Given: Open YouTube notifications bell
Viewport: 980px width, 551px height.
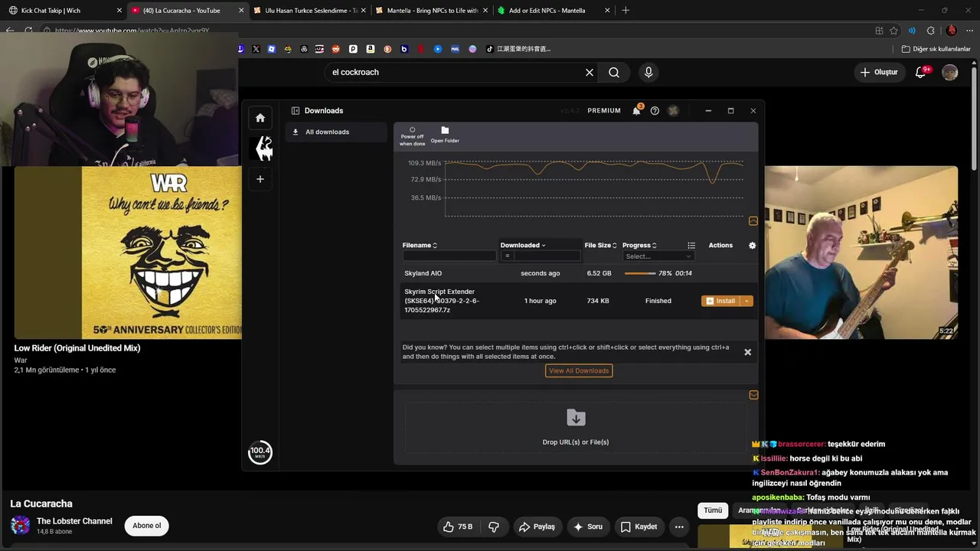Looking at the screenshot, I should [921, 73].
